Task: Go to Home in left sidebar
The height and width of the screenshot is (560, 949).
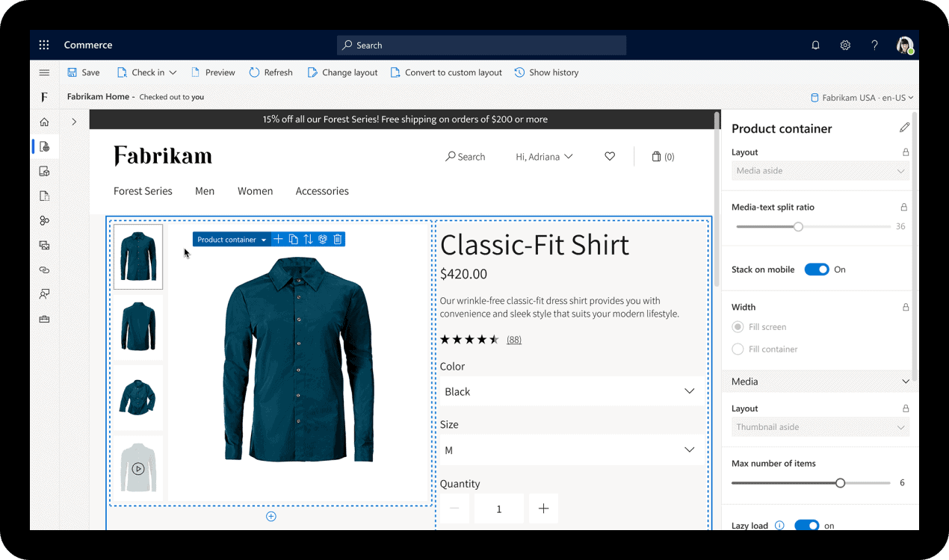Action: (x=44, y=122)
